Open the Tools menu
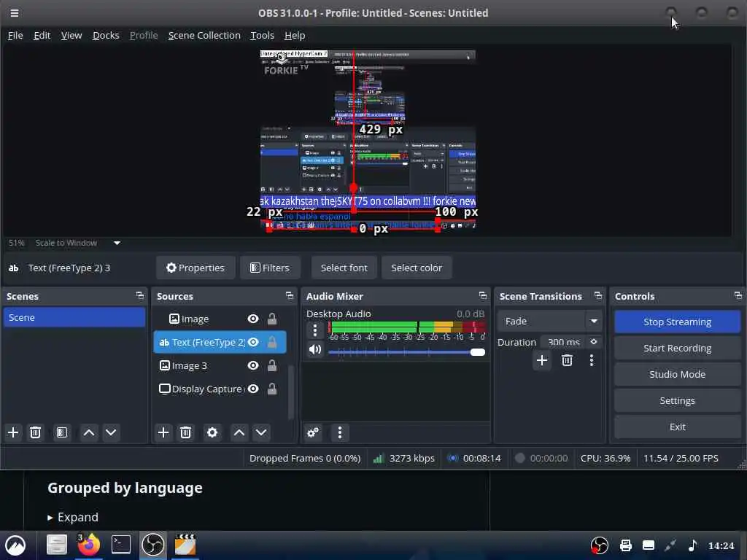The height and width of the screenshot is (560, 747). point(263,35)
